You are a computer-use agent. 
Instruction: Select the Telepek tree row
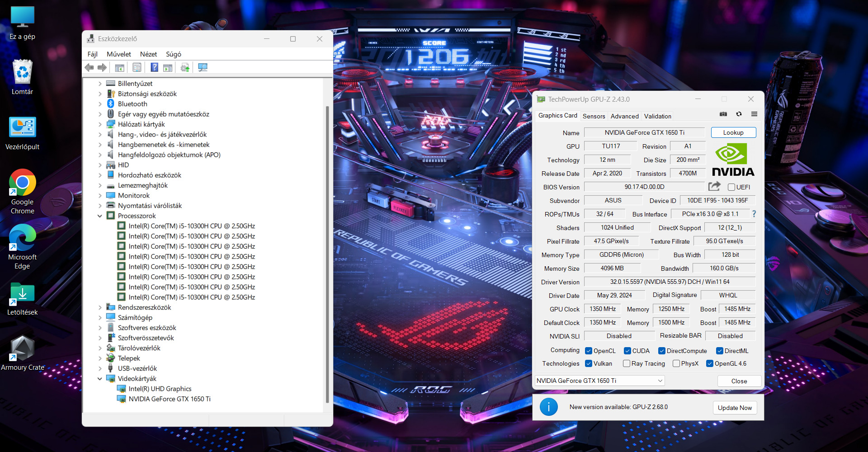pos(129,358)
